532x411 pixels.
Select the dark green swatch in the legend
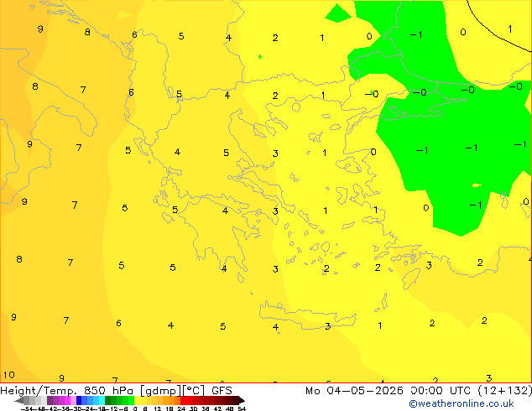point(107,400)
